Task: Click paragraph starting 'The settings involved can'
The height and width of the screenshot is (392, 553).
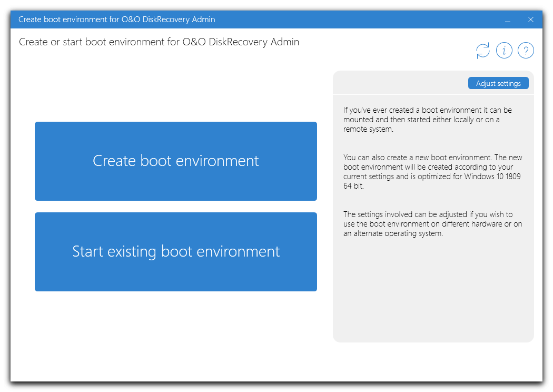Action: 432,224
